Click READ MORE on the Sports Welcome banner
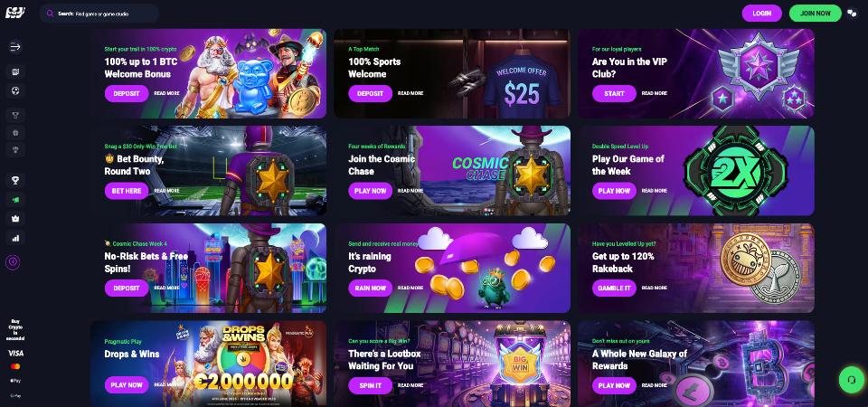This screenshot has height=407, width=868. pos(410,93)
